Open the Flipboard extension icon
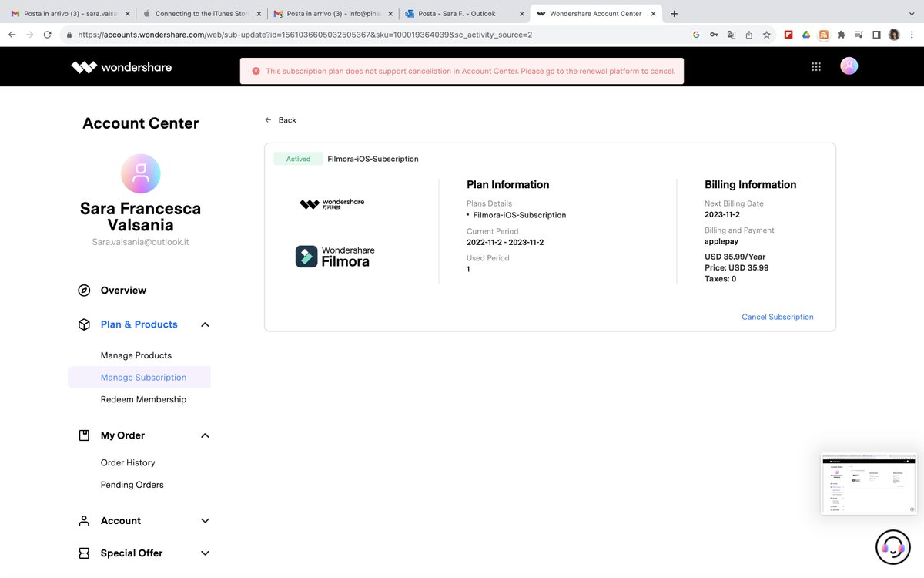 pos(789,35)
